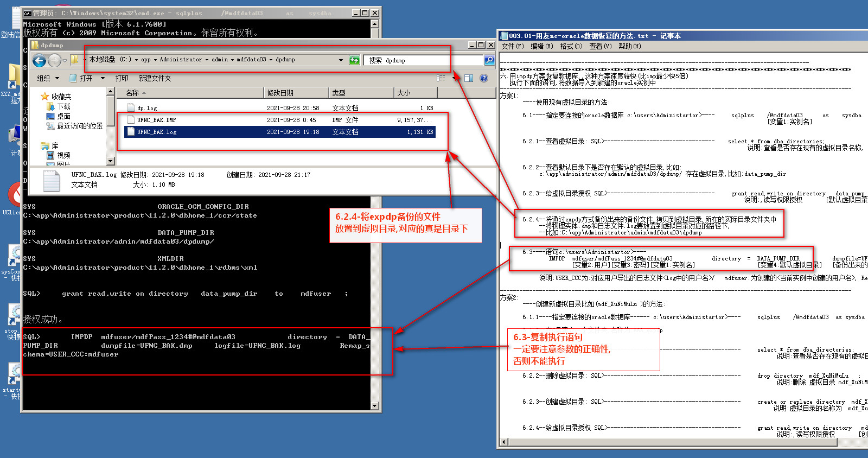The image size is (868, 458).
Task: Expand the 组织 dropdown menu
Action: click(x=48, y=78)
